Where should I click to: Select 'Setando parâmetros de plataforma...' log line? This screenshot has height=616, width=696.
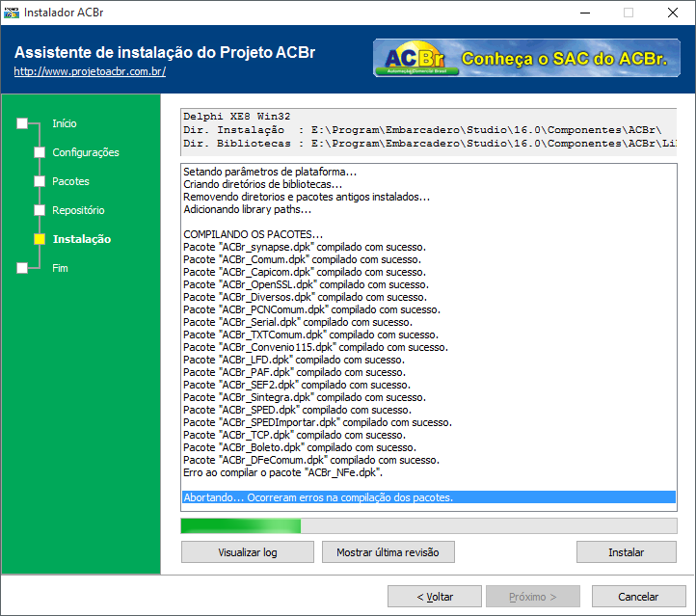[x=270, y=172]
